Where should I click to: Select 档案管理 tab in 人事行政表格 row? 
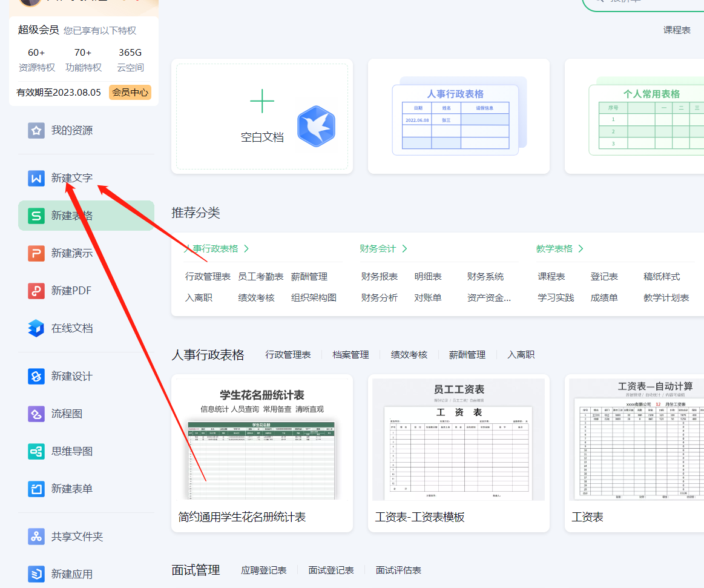click(350, 355)
